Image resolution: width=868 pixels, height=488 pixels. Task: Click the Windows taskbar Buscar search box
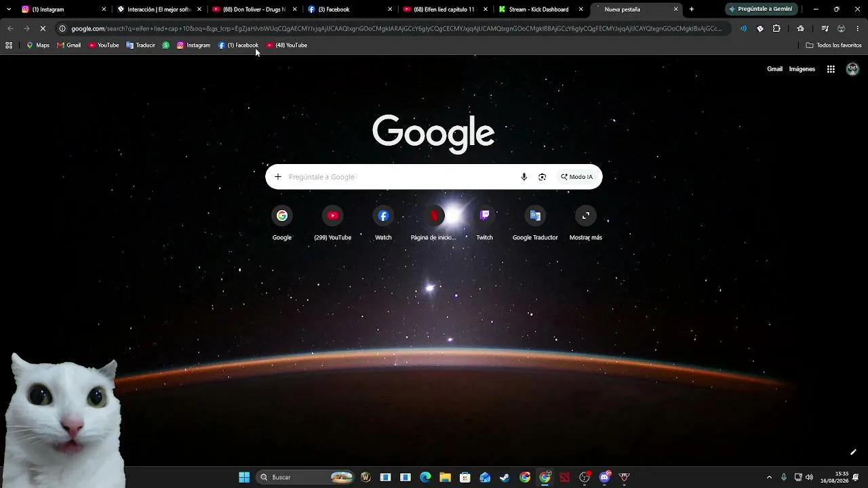(307, 477)
